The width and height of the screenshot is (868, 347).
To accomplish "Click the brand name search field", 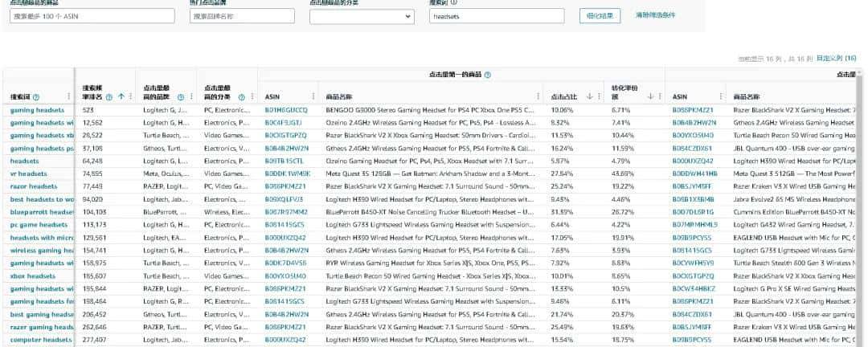I will click(242, 17).
